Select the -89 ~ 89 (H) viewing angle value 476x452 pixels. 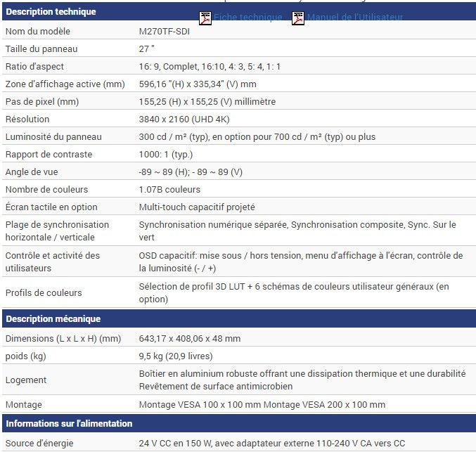point(191,172)
